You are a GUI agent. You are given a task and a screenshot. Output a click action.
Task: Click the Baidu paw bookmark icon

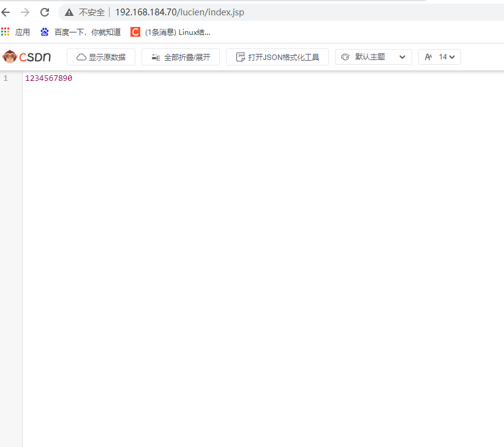coord(44,32)
